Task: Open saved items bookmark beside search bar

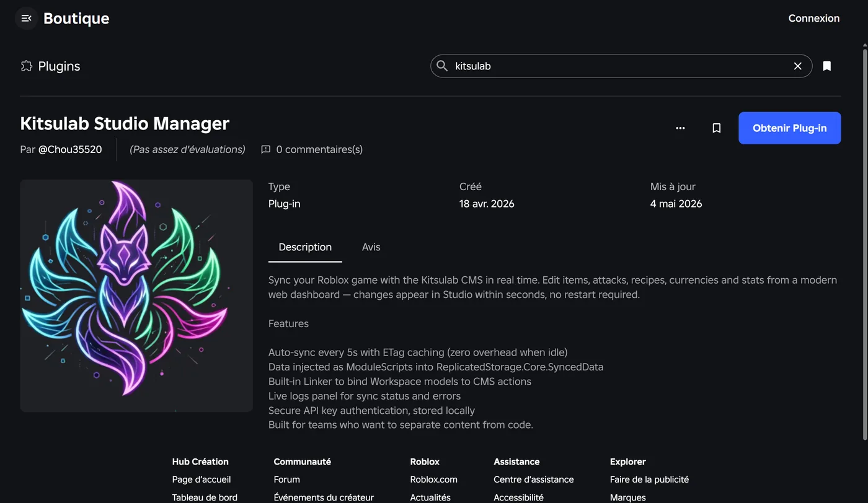Action: pos(826,66)
